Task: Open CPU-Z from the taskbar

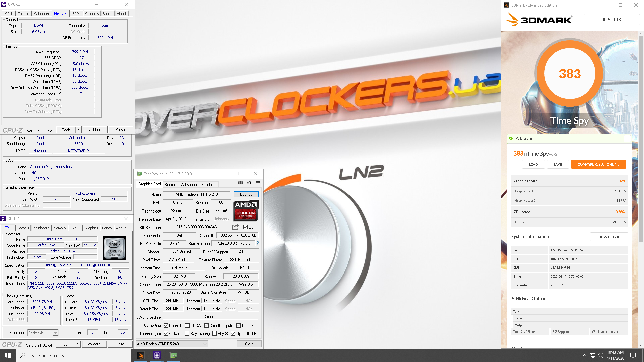Action: coord(157,355)
